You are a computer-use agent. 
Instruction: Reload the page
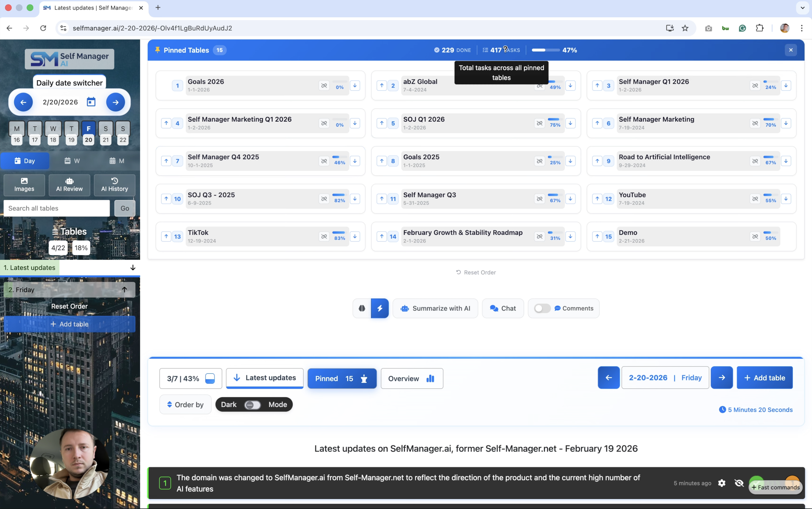point(43,28)
